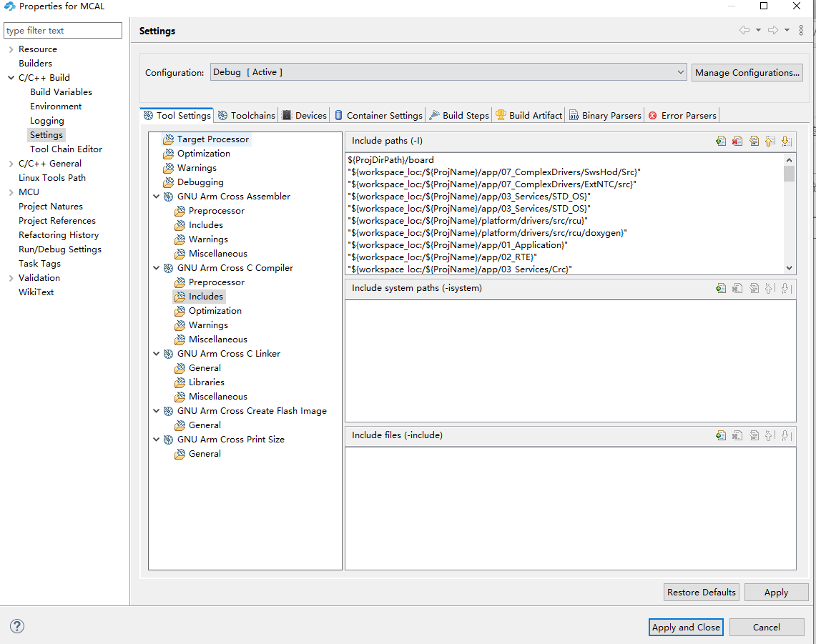
Task: Click the Apply button
Action: (x=776, y=592)
